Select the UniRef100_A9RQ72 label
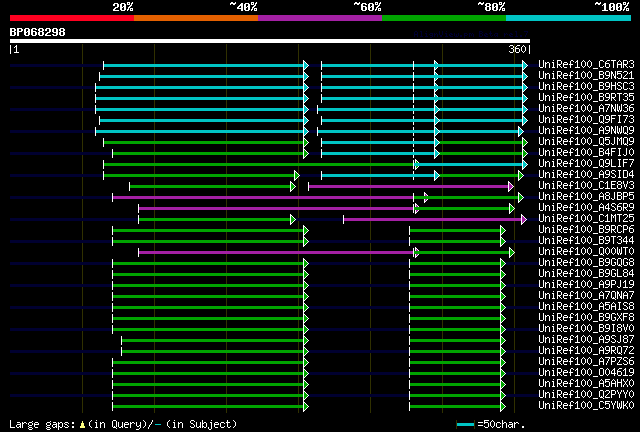The height and width of the screenshot is (432, 640). click(586, 351)
